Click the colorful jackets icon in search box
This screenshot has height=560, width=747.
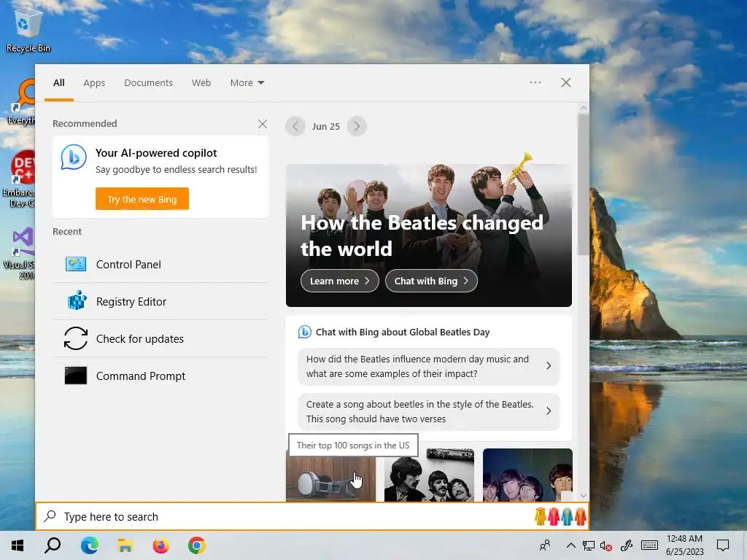coord(560,516)
